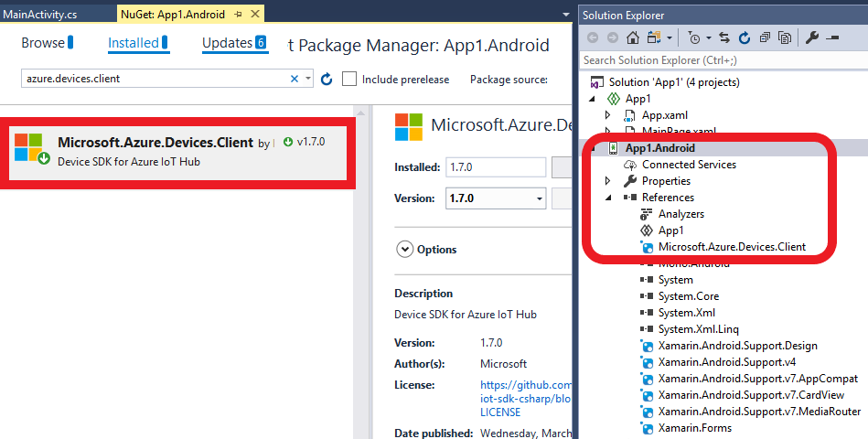The image size is (868, 439).
Task: Click the Solution 'App1' icon
Action: [x=596, y=82]
